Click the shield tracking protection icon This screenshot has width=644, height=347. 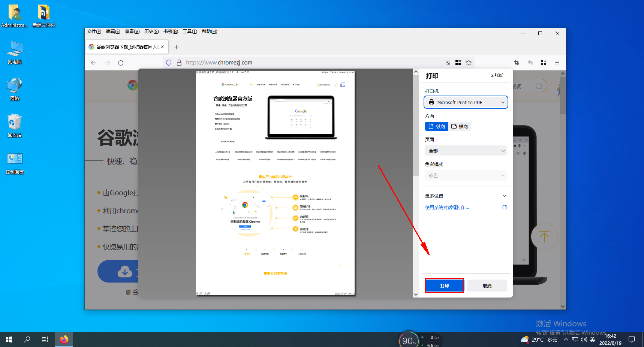pyautogui.click(x=169, y=63)
